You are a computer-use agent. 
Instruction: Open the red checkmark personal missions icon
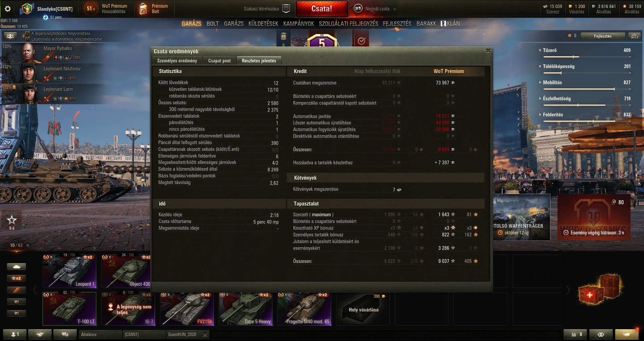361,41
